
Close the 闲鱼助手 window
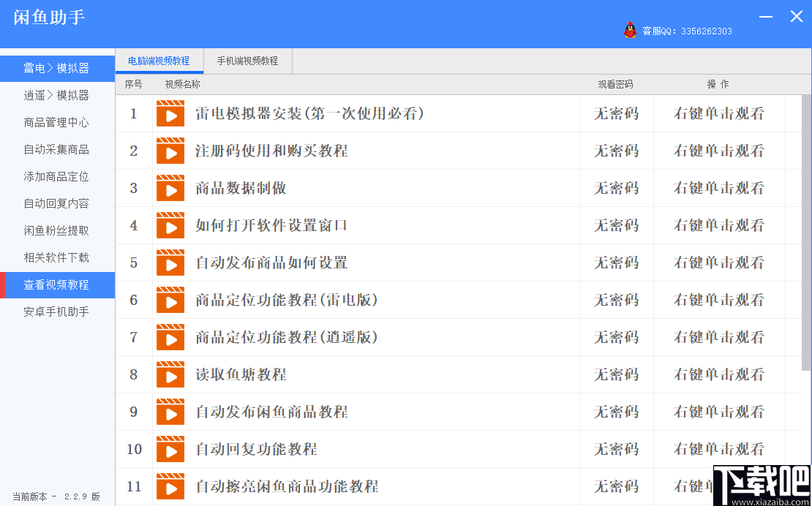(796, 17)
